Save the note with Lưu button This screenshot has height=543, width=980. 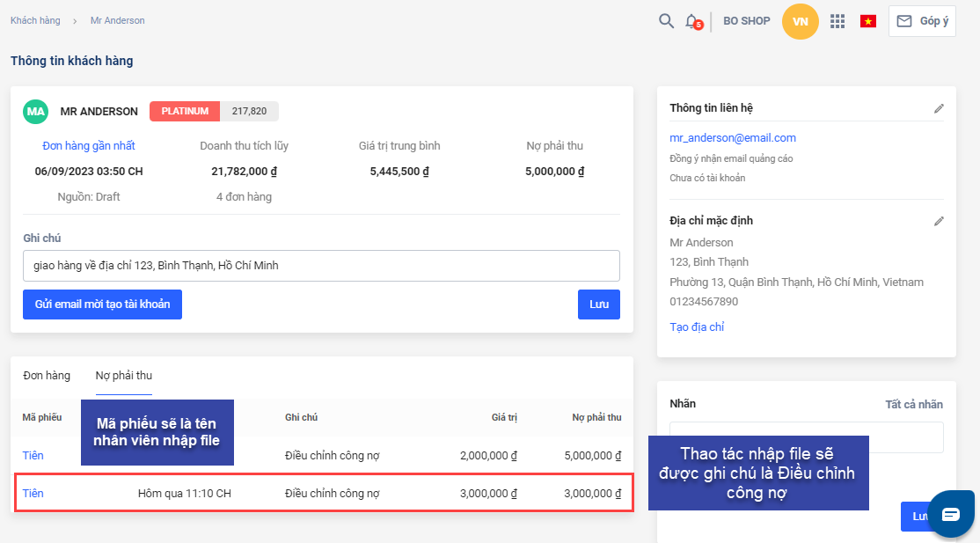pos(599,305)
